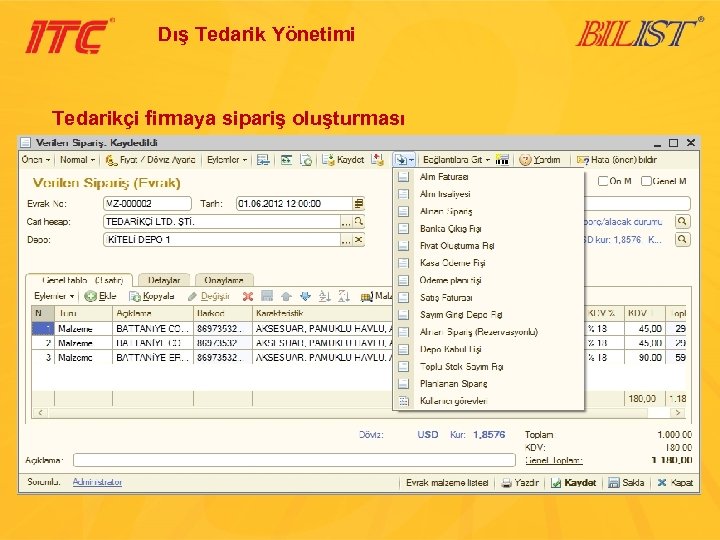Click the Sakla button

[626, 483]
